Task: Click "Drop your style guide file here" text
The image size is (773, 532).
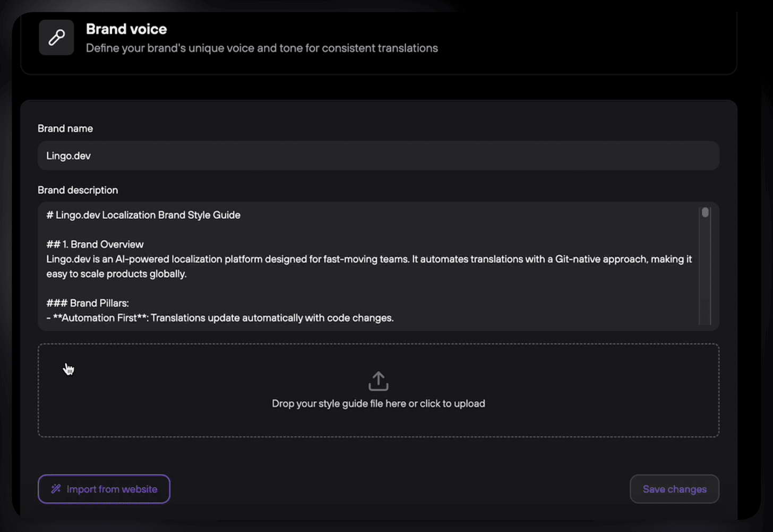Action: coord(378,404)
